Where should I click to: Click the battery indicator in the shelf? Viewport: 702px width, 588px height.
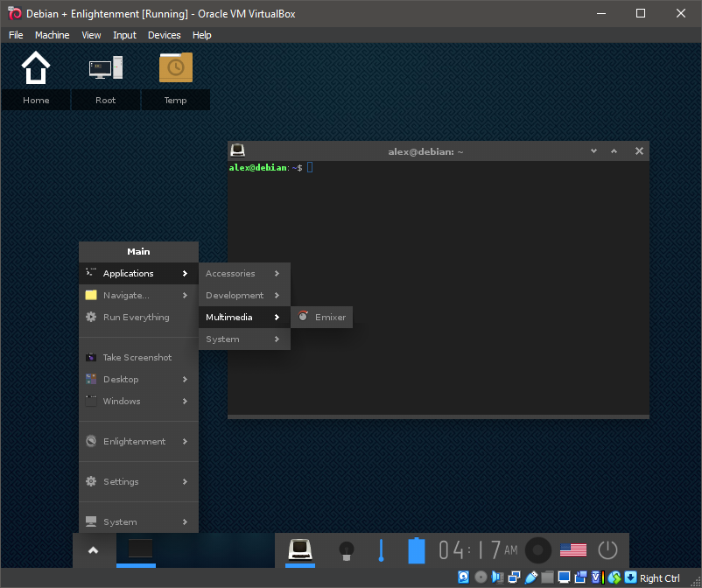tap(417, 550)
